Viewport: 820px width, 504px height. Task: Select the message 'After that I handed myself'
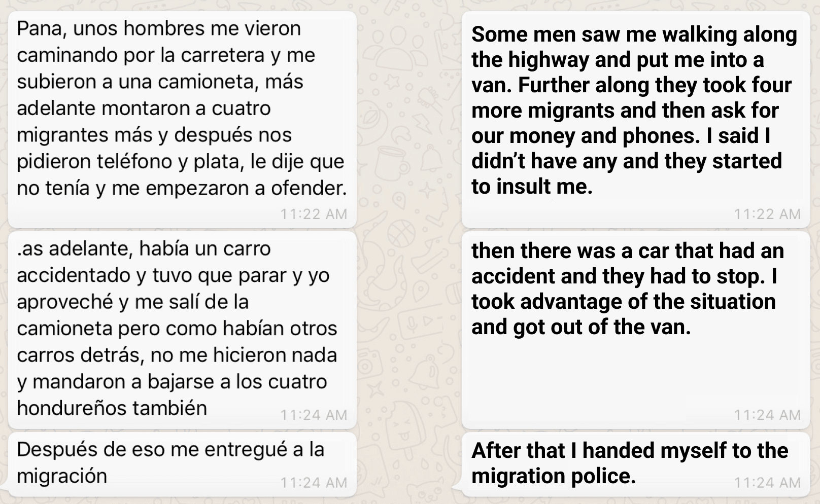click(x=636, y=464)
